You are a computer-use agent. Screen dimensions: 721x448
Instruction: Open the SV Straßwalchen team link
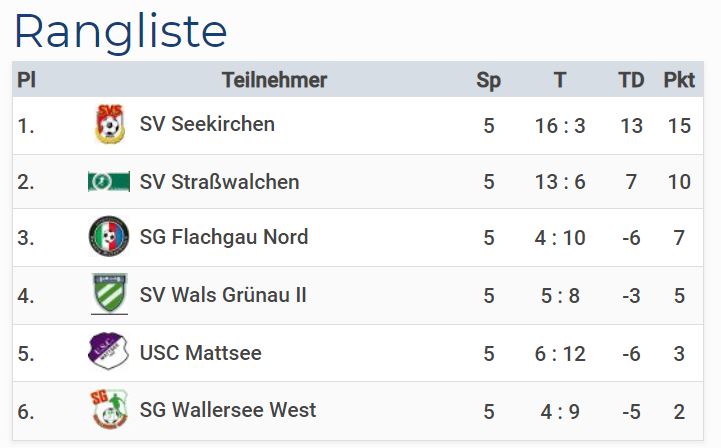point(219,182)
